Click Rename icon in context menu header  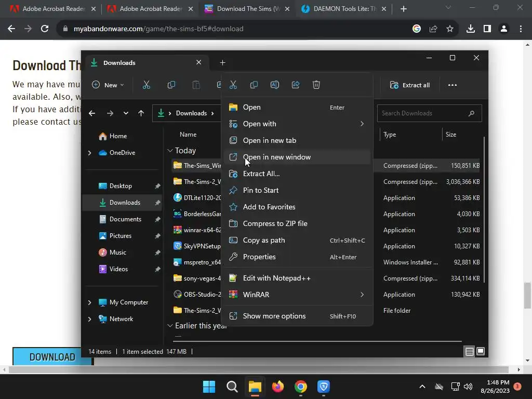pyautogui.click(x=275, y=85)
